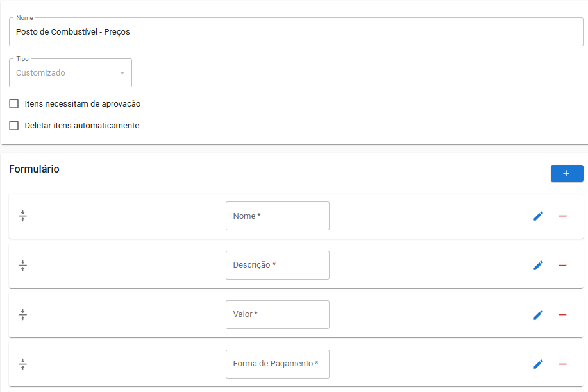Screen dimensions: 588x392
Task: Enable Deletar itens automaticamente checkbox
Action: [14, 125]
